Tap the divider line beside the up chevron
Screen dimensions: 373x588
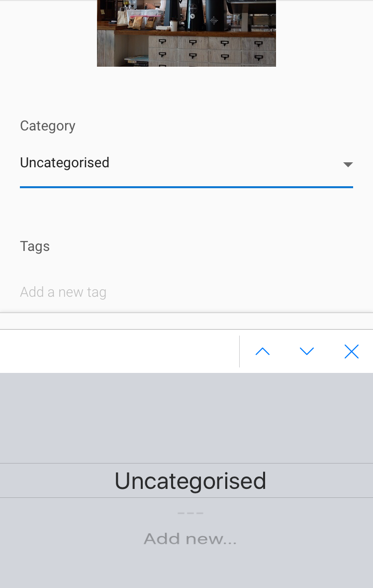click(239, 352)
